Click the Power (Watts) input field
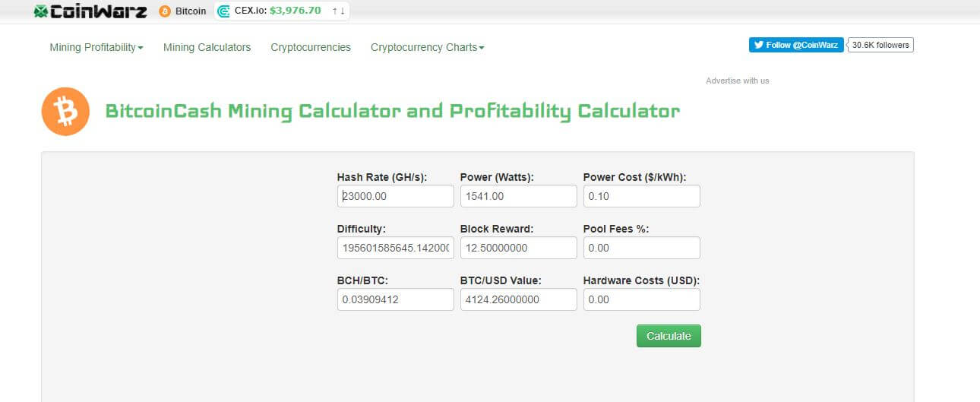 (x=519, y=196)
